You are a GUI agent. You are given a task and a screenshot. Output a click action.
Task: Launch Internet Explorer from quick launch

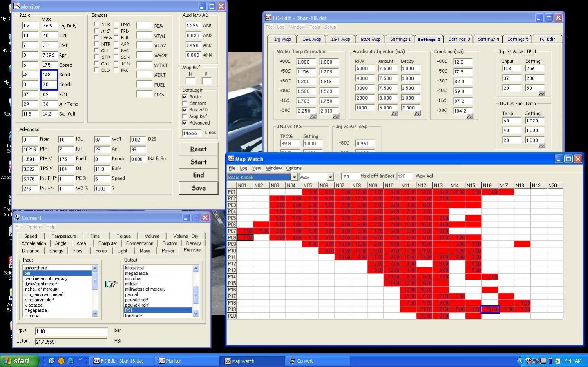coord(71,361)
